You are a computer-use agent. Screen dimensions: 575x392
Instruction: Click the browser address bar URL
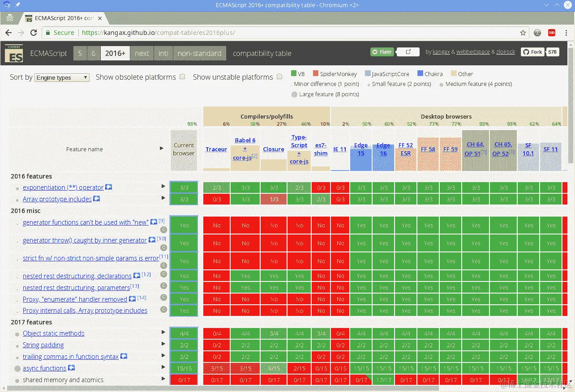pos(159,33)
